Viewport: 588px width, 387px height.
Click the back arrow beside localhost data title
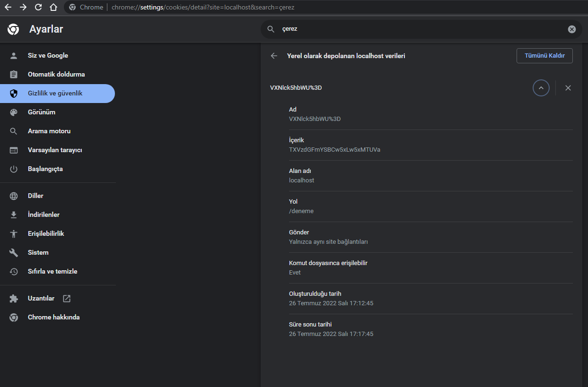[x=274, y=56]
